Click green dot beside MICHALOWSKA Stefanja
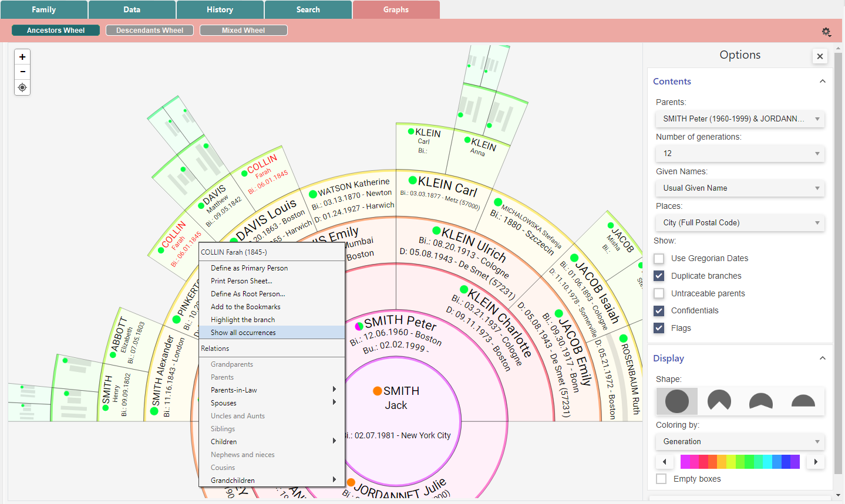Image resolution: width=845 pixels, height=504 pixels. coord(498,202)
